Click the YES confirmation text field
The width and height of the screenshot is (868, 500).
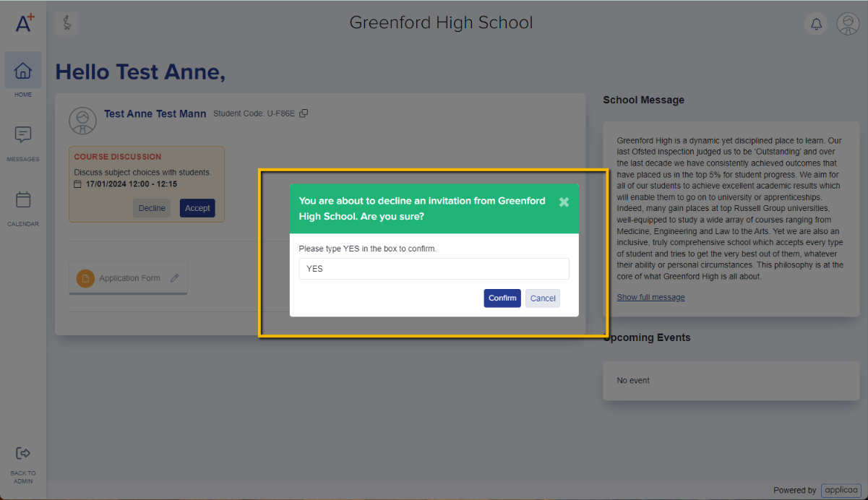tap(434, 269)
